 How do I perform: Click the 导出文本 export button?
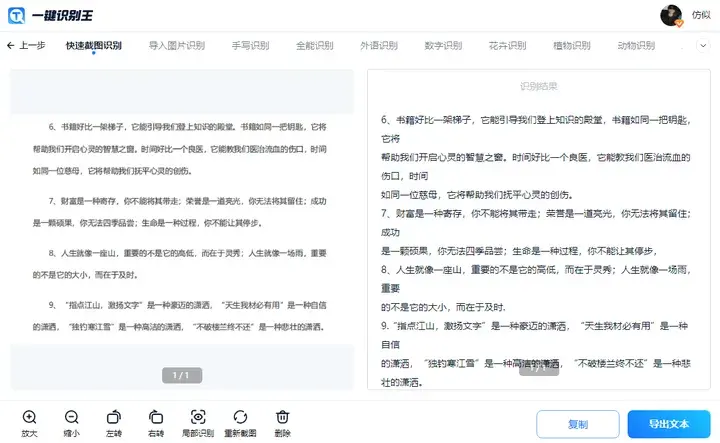[669, 424]
